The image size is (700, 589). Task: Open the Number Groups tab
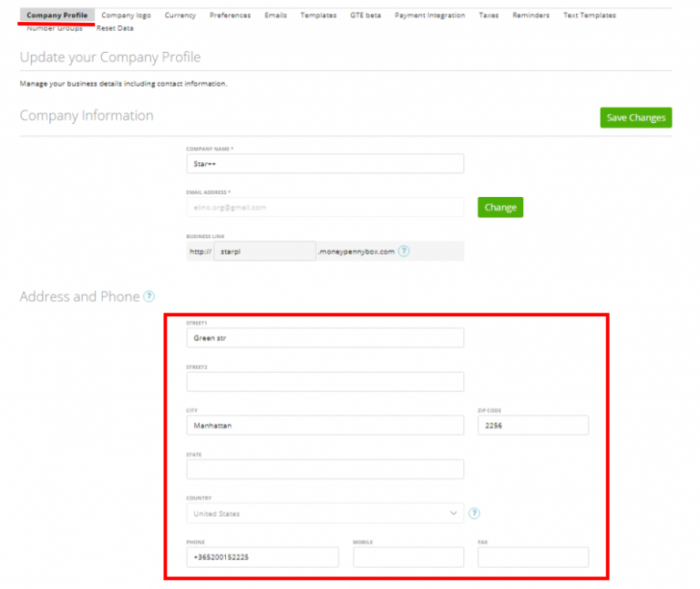[x=55, y=28]
